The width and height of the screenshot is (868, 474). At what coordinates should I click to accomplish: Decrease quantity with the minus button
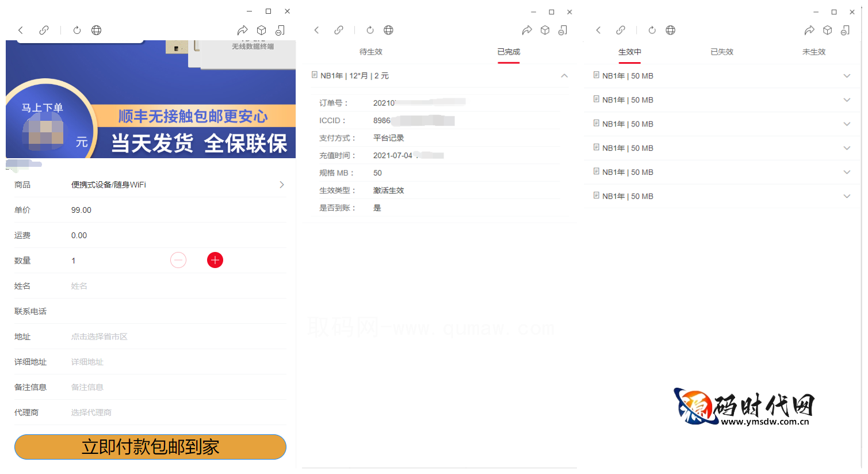click(178, 260)
